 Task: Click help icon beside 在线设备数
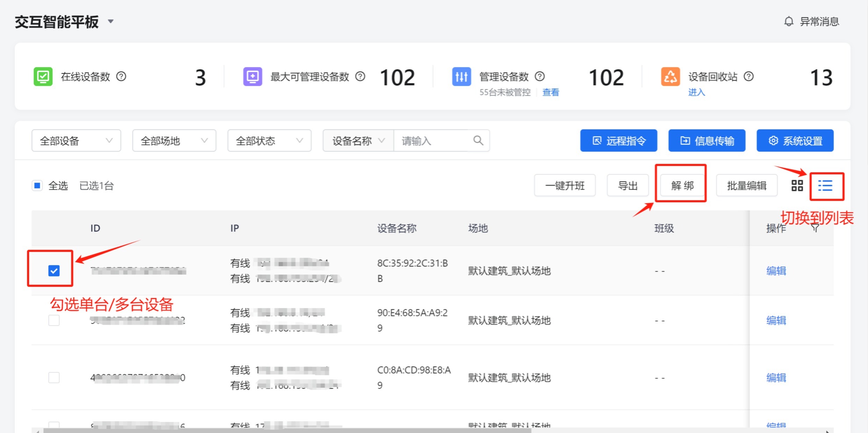click(x=121, y=76)
